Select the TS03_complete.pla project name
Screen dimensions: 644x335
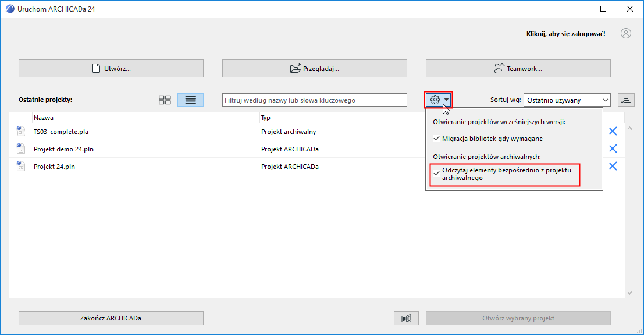[61, 132]
